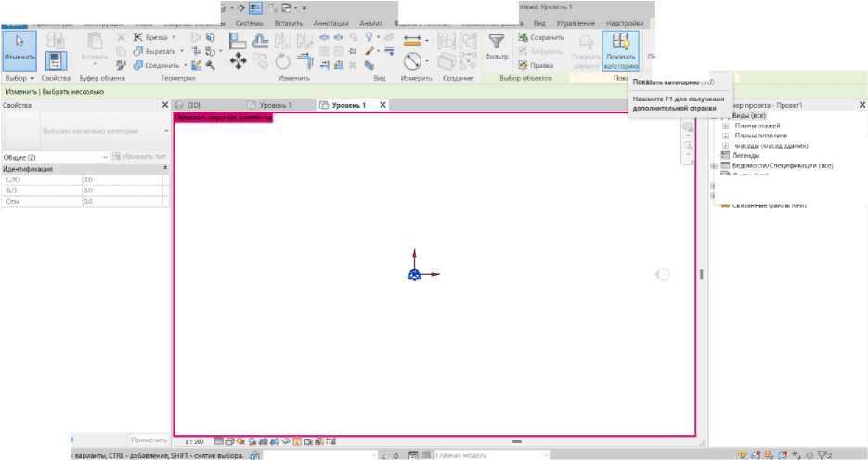Expand the Планы этажей tree node
Viewport: 868px width, 460px height.
pyautogui.click(x=726, y=125)
